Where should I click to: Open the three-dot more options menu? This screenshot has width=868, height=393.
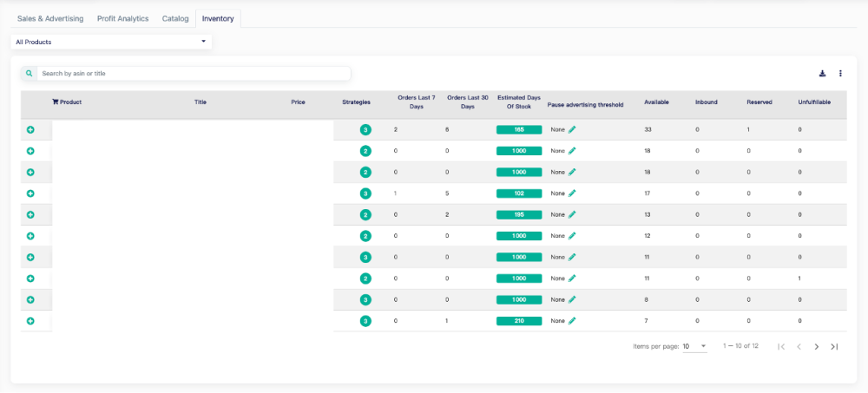840,74
